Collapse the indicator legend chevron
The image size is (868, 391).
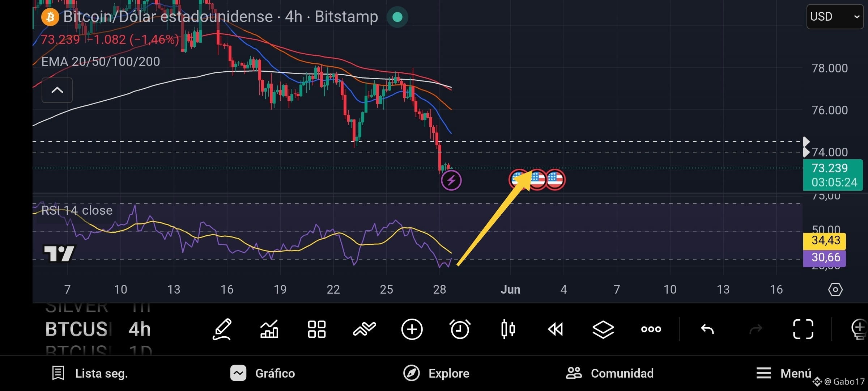click(x=57, y=90)
